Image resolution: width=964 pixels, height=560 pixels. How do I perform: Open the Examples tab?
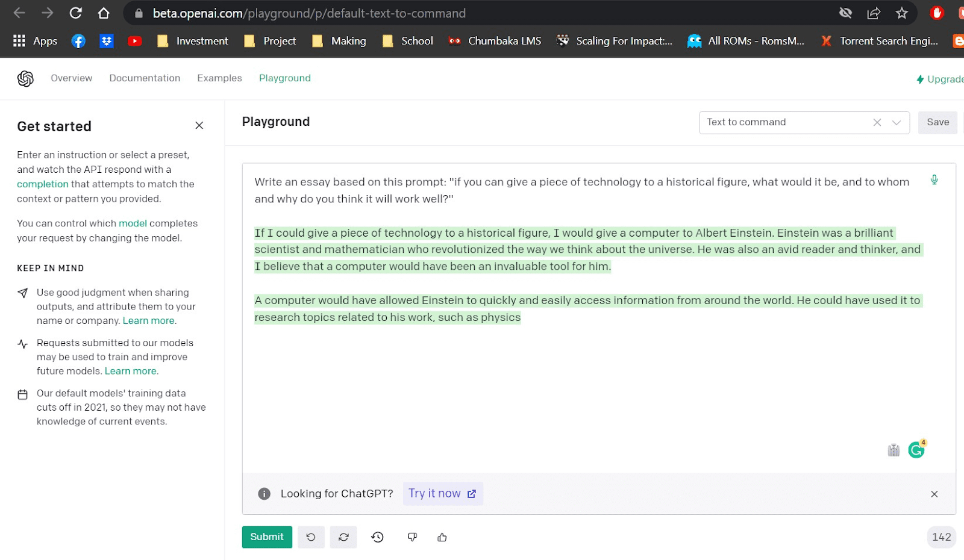coord(219,78)
